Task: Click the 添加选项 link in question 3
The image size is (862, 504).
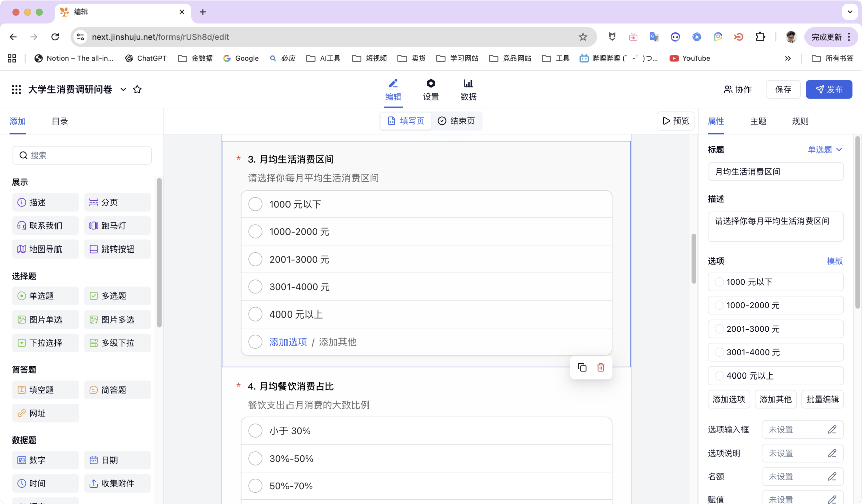Action: click(x=288, y=342)
